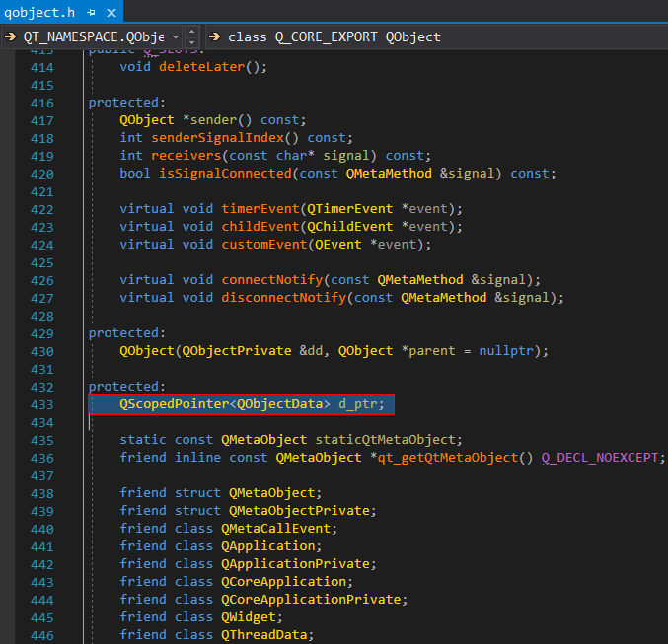Click the down arrow of the scope stepper
Viewport: 668px width, 644px height.
191,42
